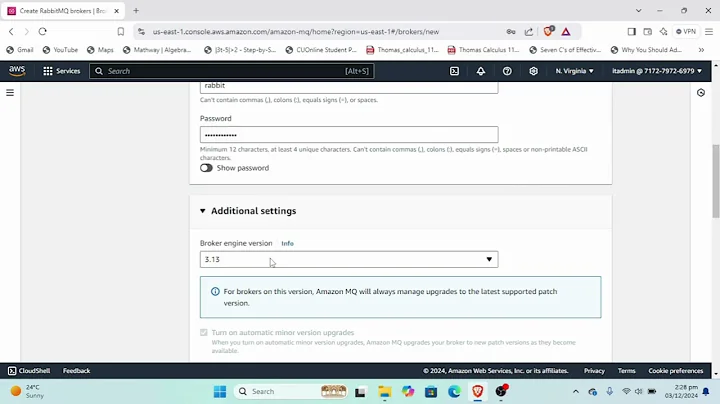Open the Privacy link
Image resolution: width=720 pixels, height=404 pixels.
594,371
